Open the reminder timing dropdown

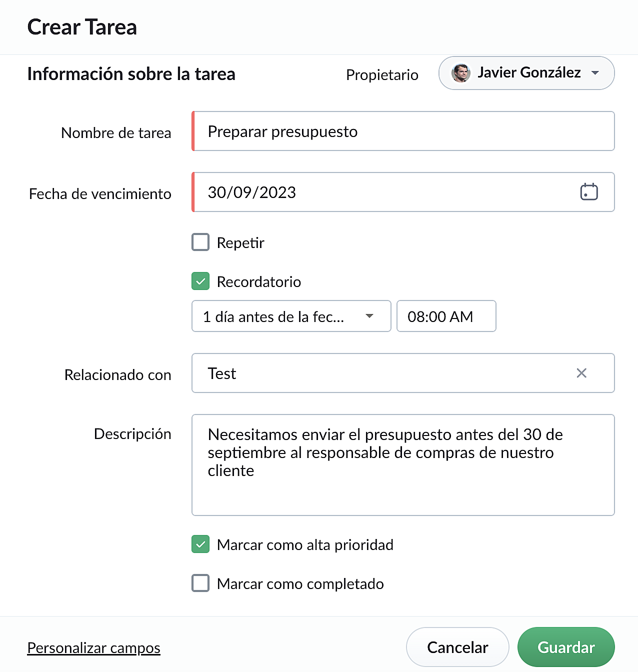(x=291, y=316)
